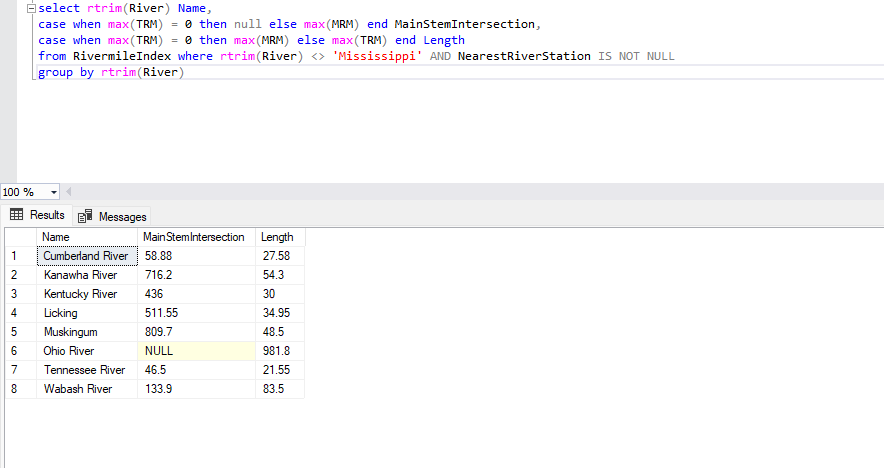This screenshot has width=884, height=468.
Task: Click the group by line in editor
Action: [x=111, y=72]
